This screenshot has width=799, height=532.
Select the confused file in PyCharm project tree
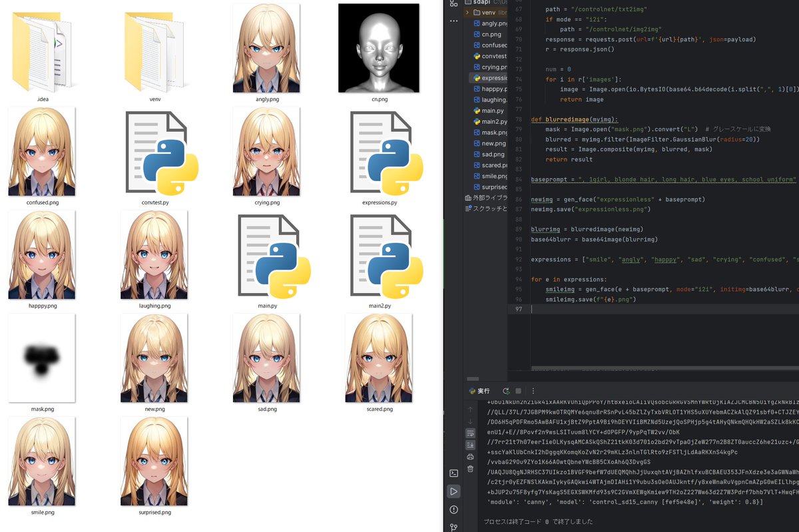(490, 45)
